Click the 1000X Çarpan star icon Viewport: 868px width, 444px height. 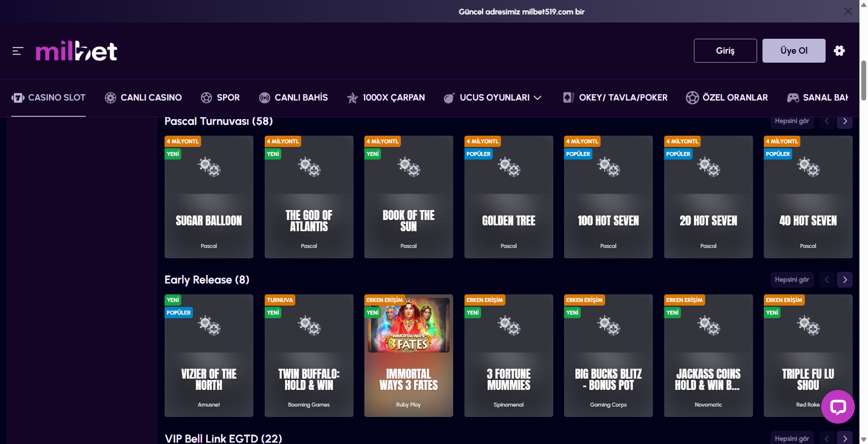[353, 98]
